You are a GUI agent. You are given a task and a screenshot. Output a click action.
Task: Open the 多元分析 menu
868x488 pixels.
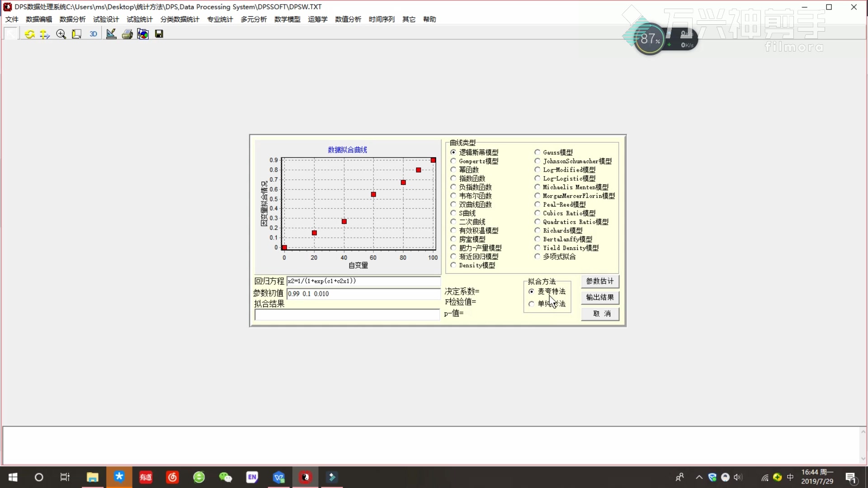tap(253, 19)
